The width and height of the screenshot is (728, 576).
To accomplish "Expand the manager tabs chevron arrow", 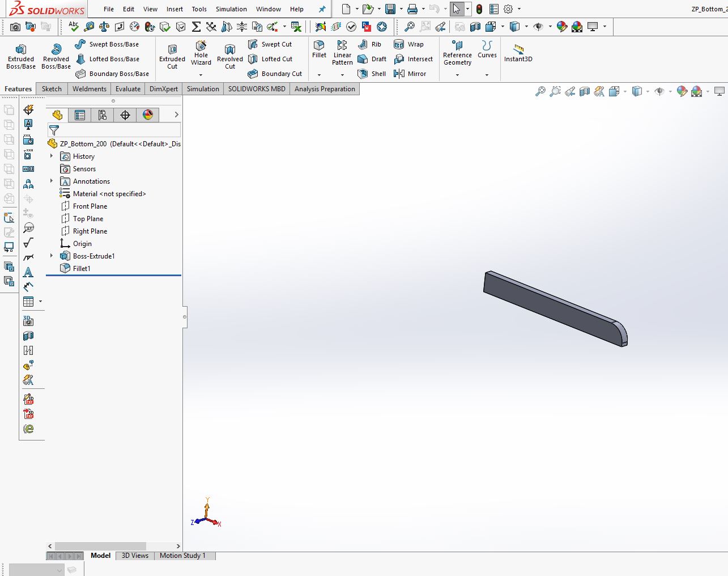I will coord(176,115).
